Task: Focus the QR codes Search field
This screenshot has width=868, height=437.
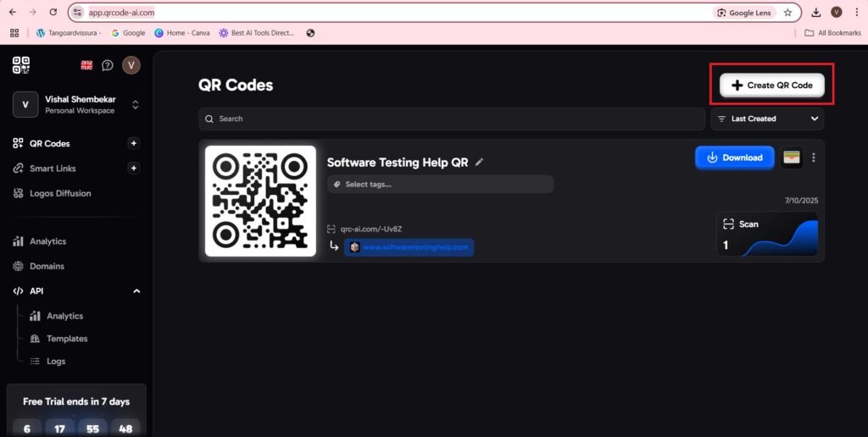Action: [x=452, y=119]
